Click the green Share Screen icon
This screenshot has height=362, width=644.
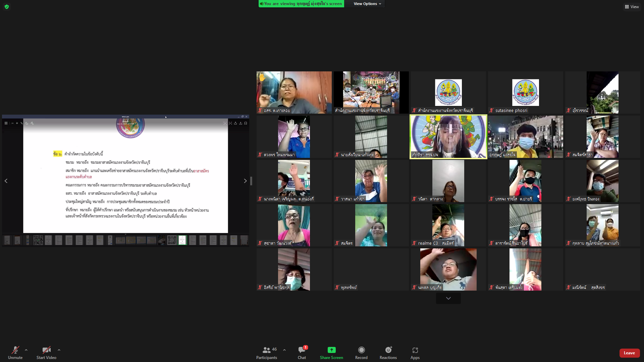(x=331, y=350)
